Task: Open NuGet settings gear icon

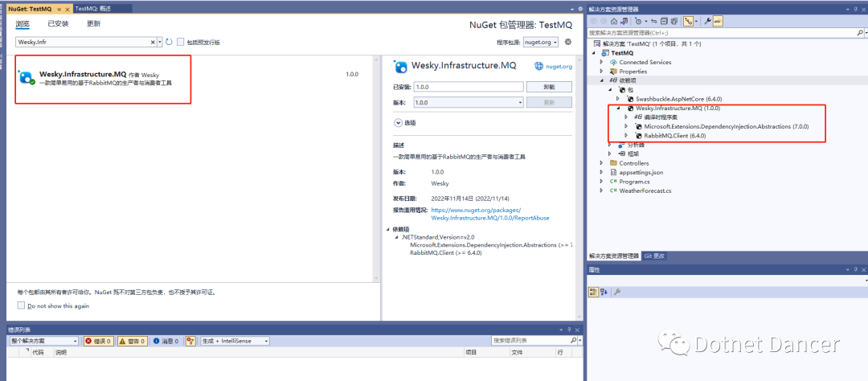Action: click(567, 42)
